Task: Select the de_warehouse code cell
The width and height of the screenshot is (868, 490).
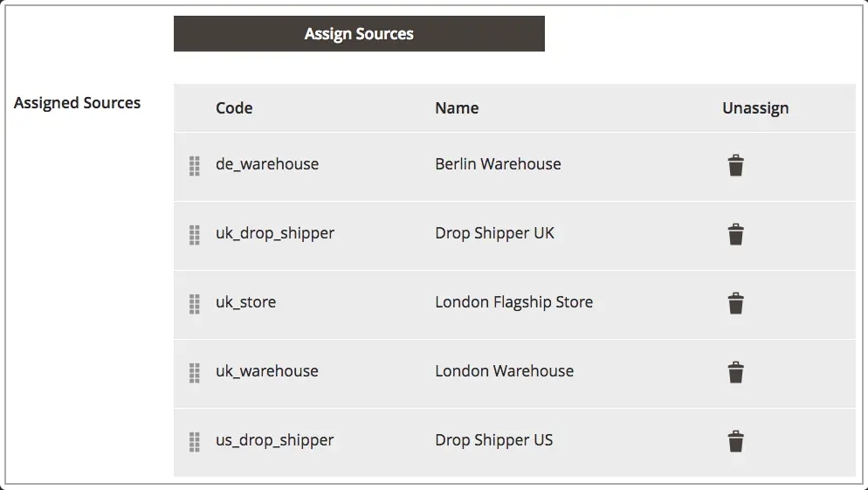Action: (267, 164)
